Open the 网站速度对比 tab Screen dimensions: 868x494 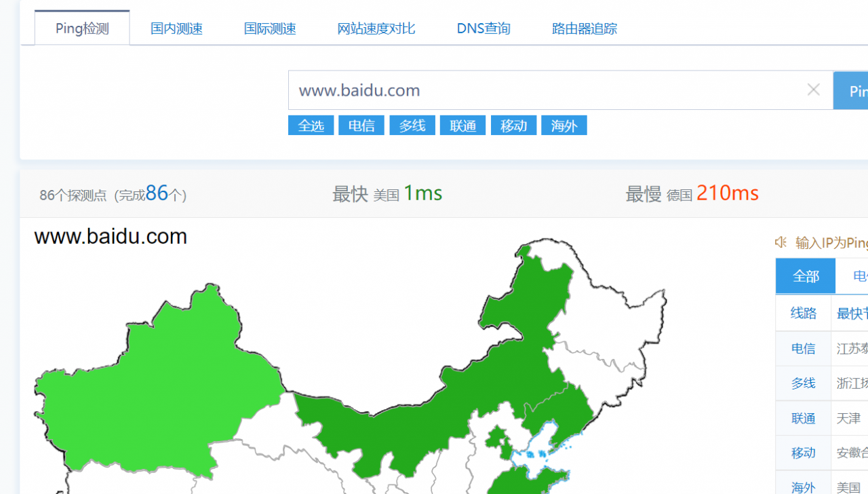pos(376,28)
